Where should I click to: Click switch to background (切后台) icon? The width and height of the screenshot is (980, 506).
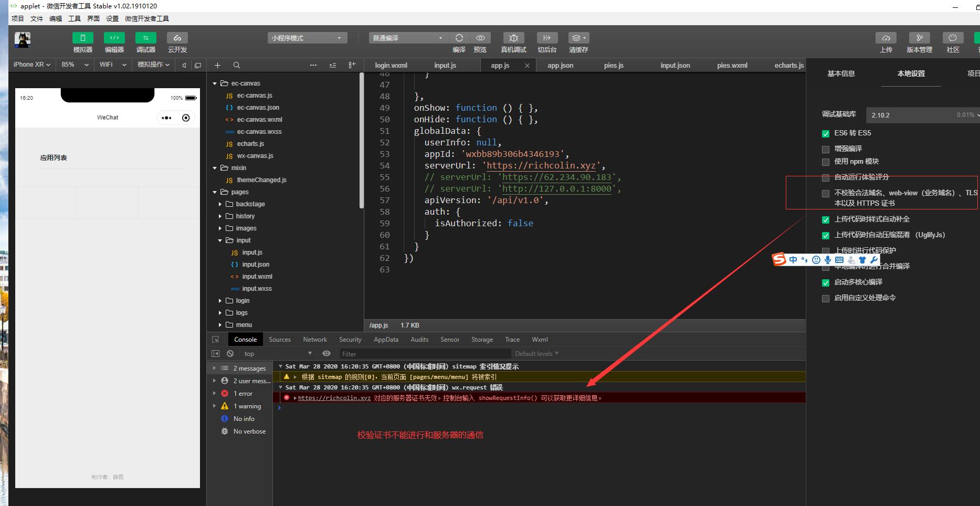click(x=547, y=38)
